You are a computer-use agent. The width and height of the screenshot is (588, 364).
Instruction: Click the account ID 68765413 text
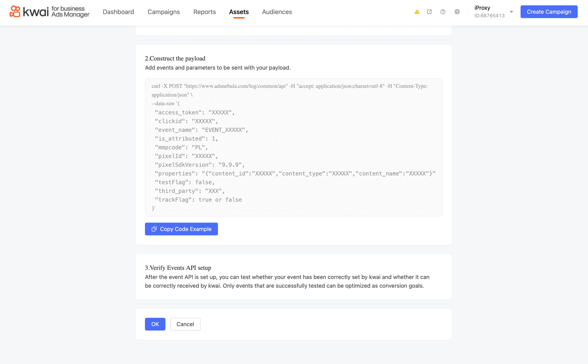pos(489,16)
